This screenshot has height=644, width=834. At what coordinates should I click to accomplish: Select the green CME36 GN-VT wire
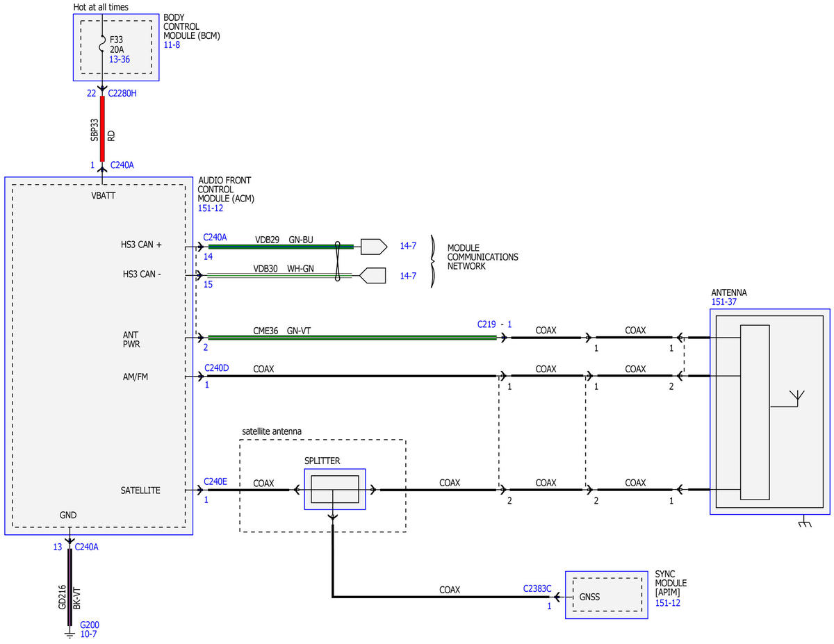coord(352,338)
